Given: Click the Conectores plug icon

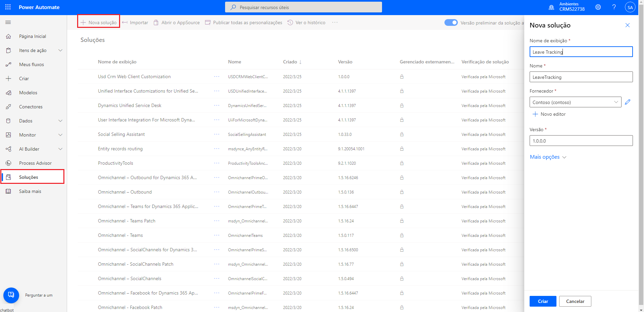Looking at the screenshot, I should point(9,107).
